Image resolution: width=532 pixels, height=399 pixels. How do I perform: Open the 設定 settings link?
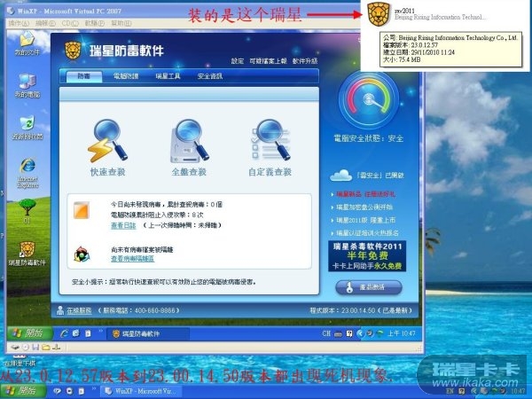coord(238,61)
